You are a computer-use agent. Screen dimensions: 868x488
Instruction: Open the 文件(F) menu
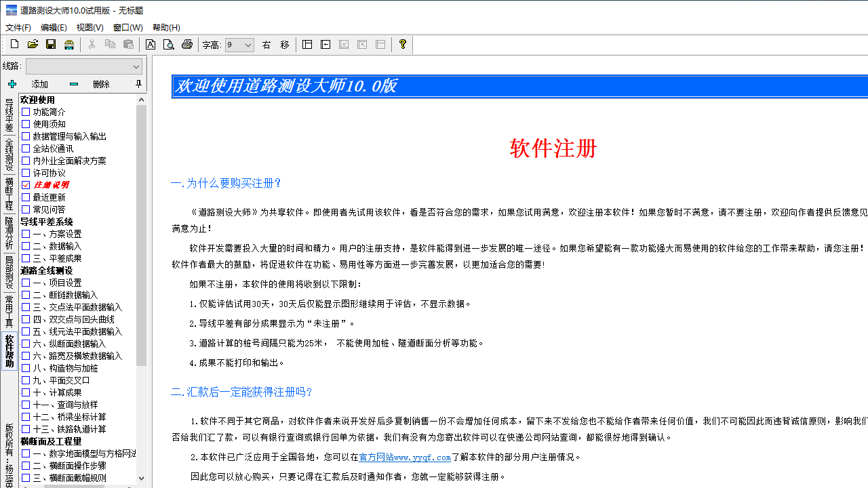(x=18, y=27)
